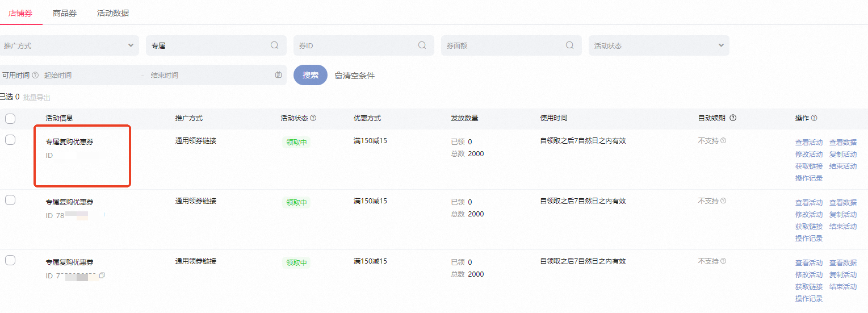The image size is (868, 313).
Task: Toggle the select-all checkbox in table header
Action: click(10, 119)
